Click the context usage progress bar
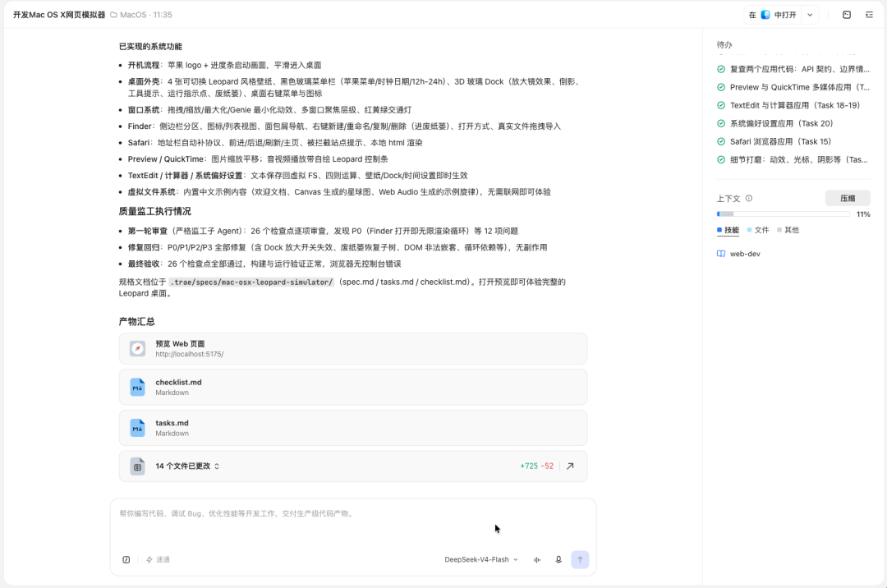Image resolution: width=887 pixels, height=588 pixels. coord(783,214)
